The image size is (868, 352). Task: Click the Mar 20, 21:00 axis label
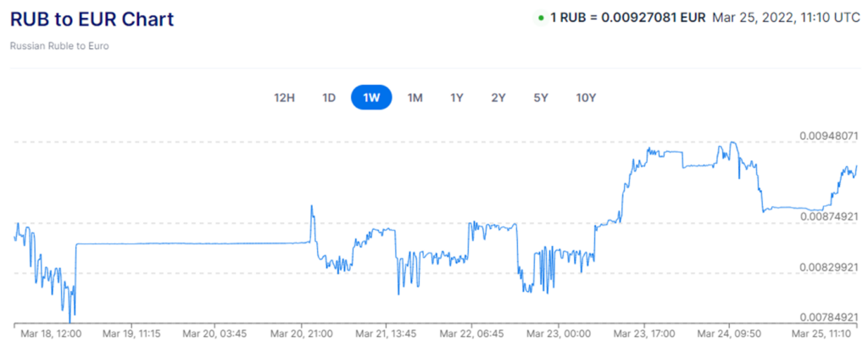(x=302, y=334)
